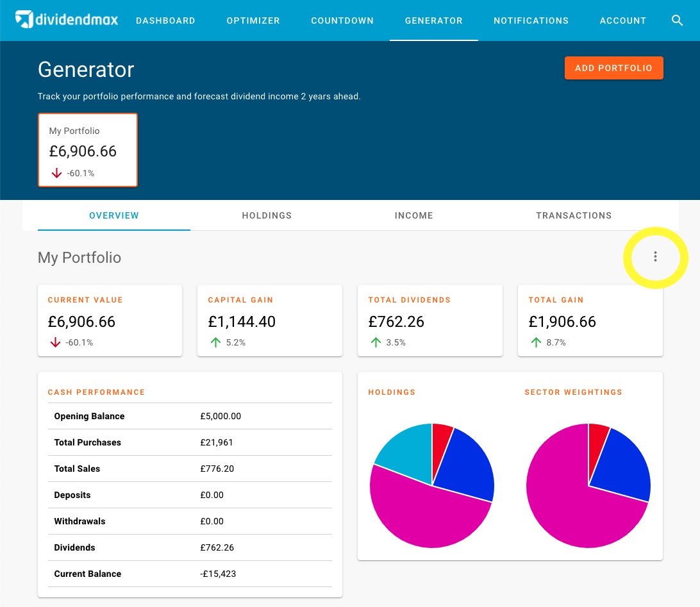The width and height of the screenshot is (700, 607).
Task: Click green up arrow under Capital Gain
Action: [x=215, y=342]
